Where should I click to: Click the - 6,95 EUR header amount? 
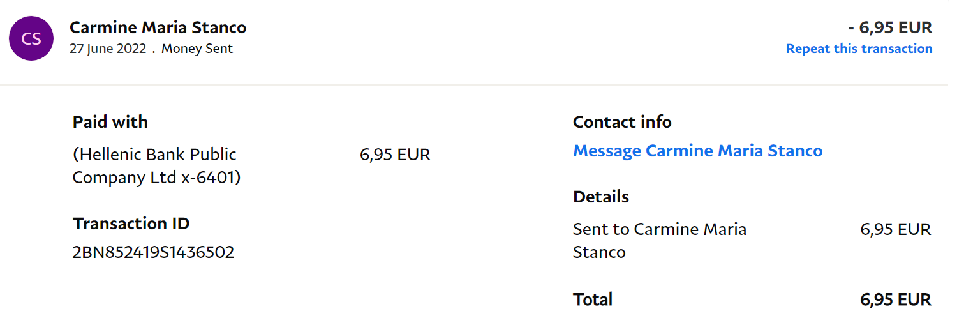pos(890,27)
